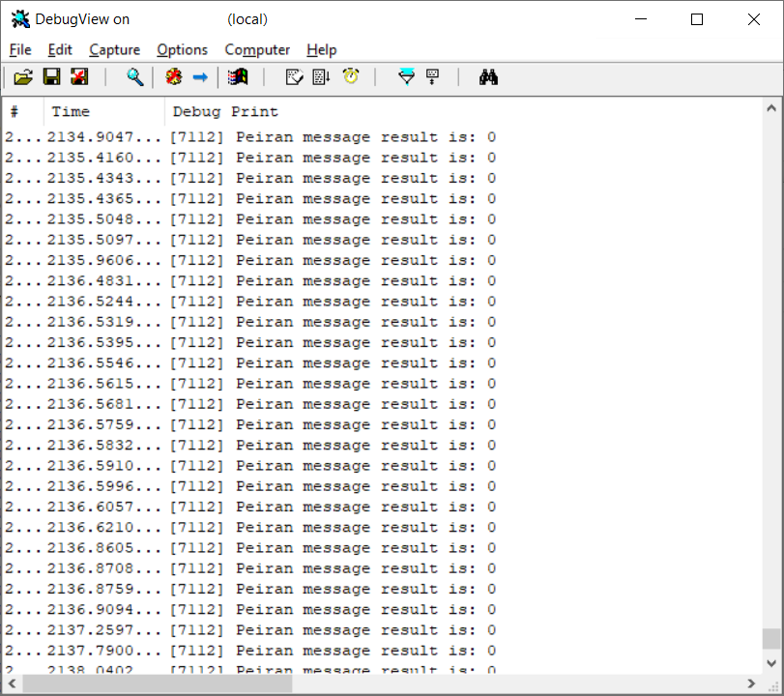The width and height of the screenshot is (784, 696).
Task: Enable the Filter/Highlight funnel toggle
Action: [x=405, y=77]
